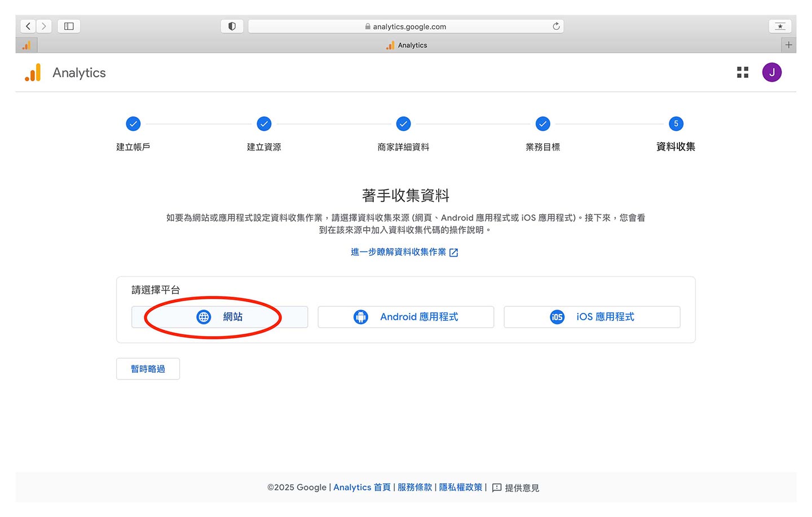Open the Google apps grid icon
The image size is (812, 517).
743,72
